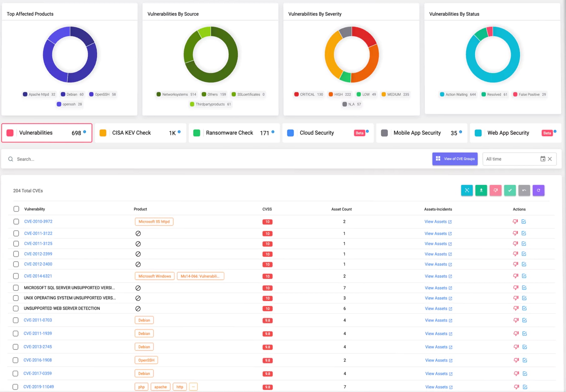Switch to Ransomware Check tab

pyautogui.click(x=234, y=133)
